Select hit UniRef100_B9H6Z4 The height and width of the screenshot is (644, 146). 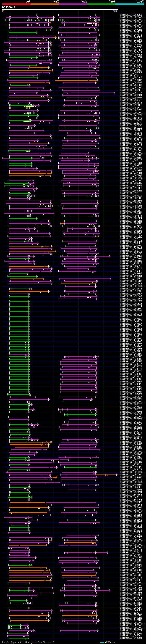tap(131, 630)
